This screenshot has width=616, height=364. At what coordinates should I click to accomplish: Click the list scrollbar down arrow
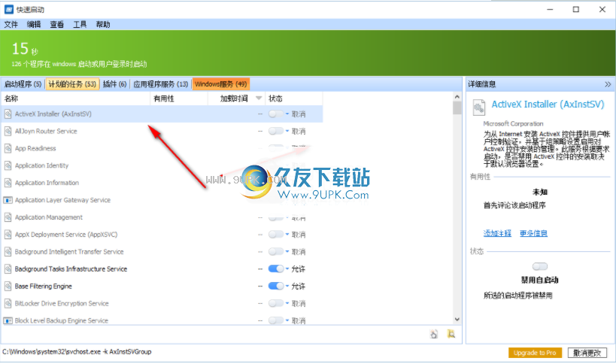457,319
